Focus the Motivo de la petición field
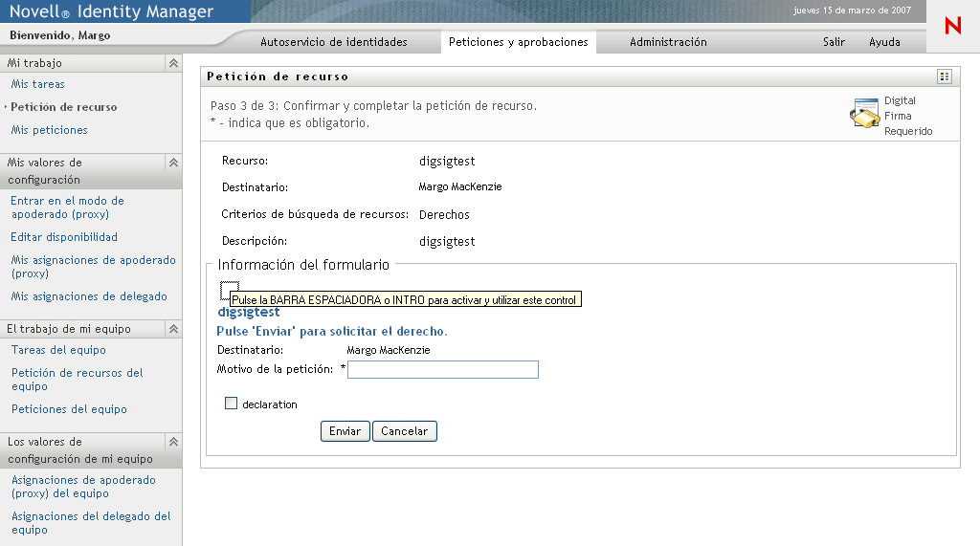This screenshot has height=546, width=980. pos(442,369)
